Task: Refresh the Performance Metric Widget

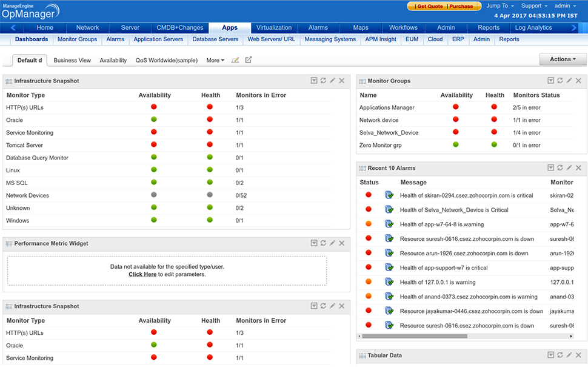Action: pos(323,243)
